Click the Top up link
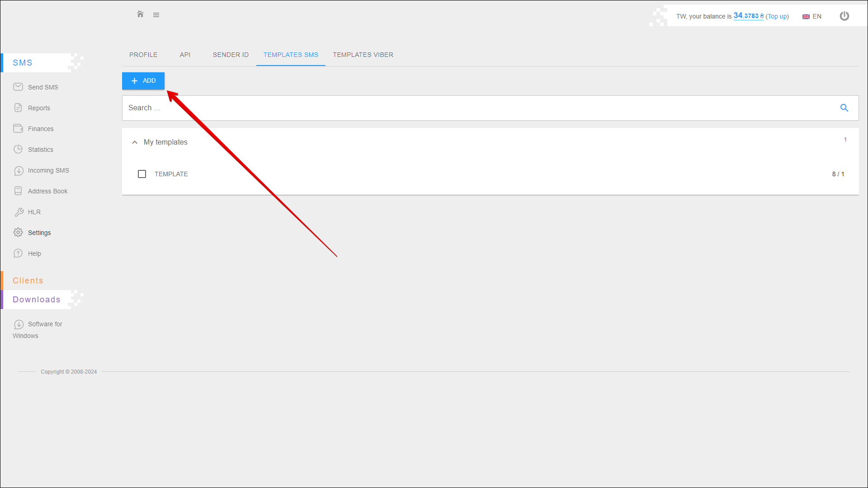The height and width of the screenshot is (488, 868). [777, 17]
